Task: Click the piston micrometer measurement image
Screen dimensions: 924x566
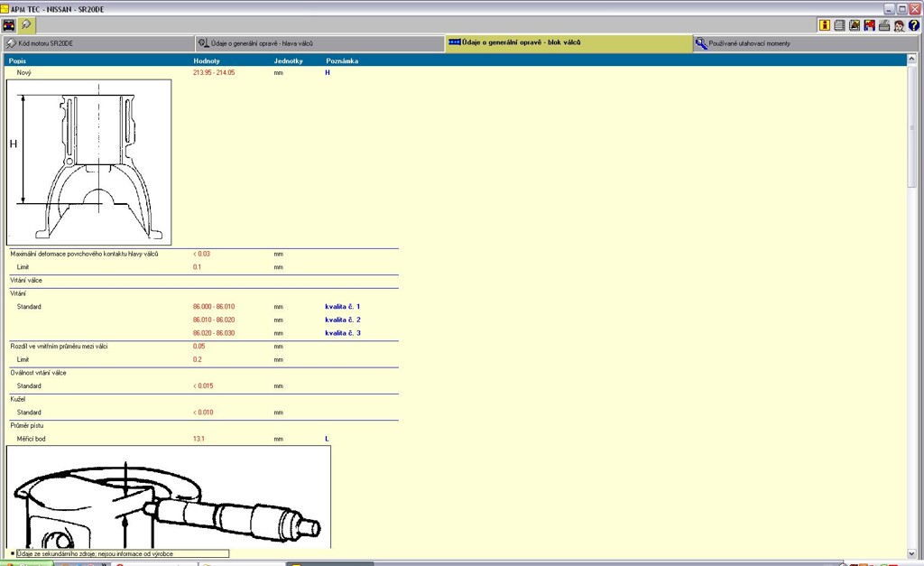Action: [169, 496]
